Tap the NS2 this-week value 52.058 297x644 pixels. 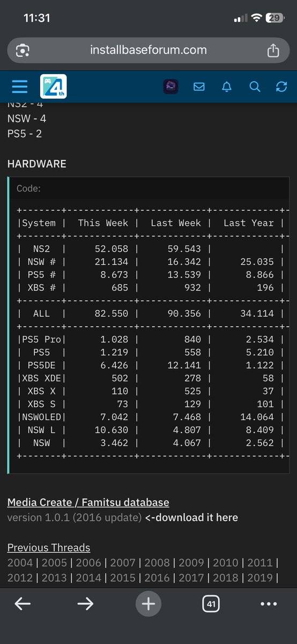111,248
